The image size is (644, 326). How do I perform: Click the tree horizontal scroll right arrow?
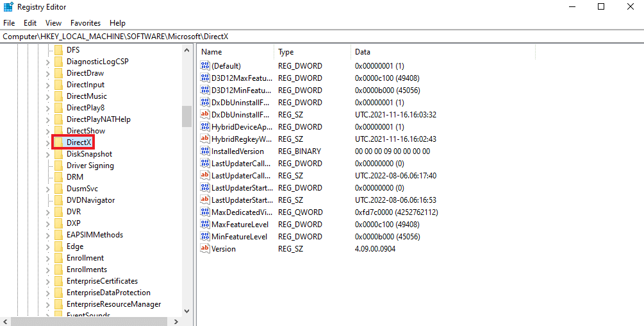click(176, 322)
